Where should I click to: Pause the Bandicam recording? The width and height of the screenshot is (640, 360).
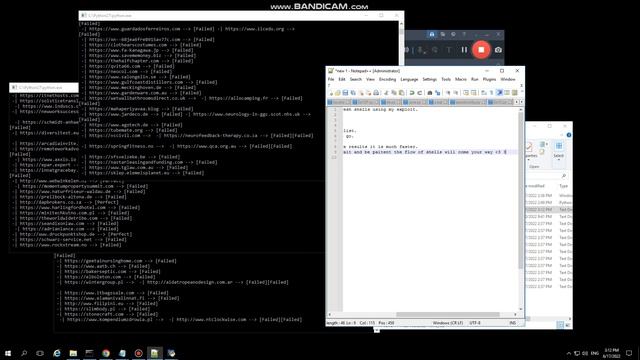[x=464, y=50]
